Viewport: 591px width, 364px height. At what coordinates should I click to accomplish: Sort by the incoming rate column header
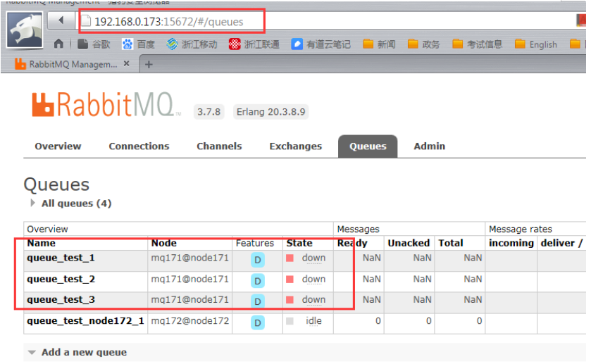(511, 243)
